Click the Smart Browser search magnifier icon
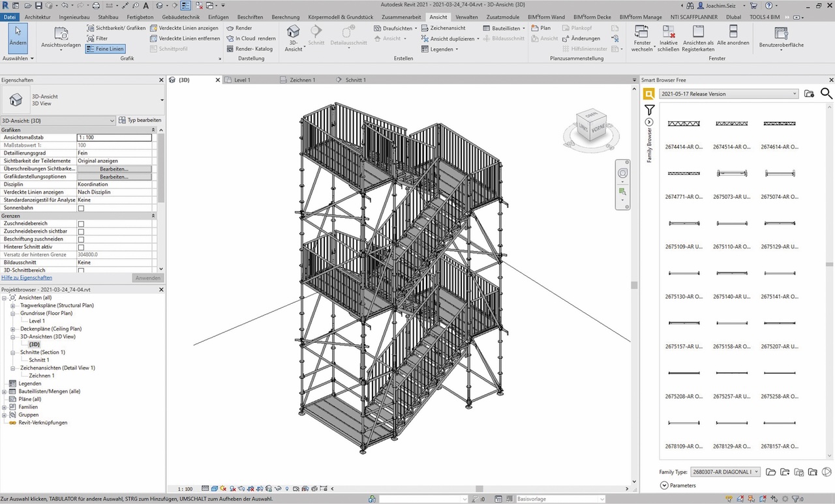835x504 pixels. click(826, 94)
